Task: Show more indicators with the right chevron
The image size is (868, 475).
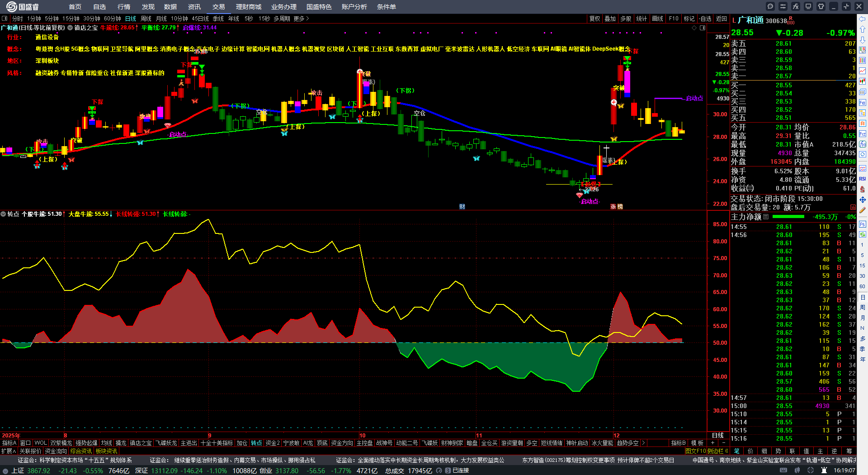Action: tap(643, 443)
